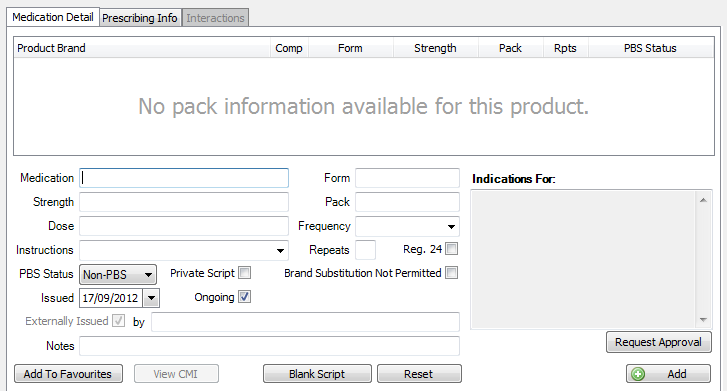Click the Comp column header
Image resolution: width=727 pixels, height=391 pixels.
click(x=289, y=48)
